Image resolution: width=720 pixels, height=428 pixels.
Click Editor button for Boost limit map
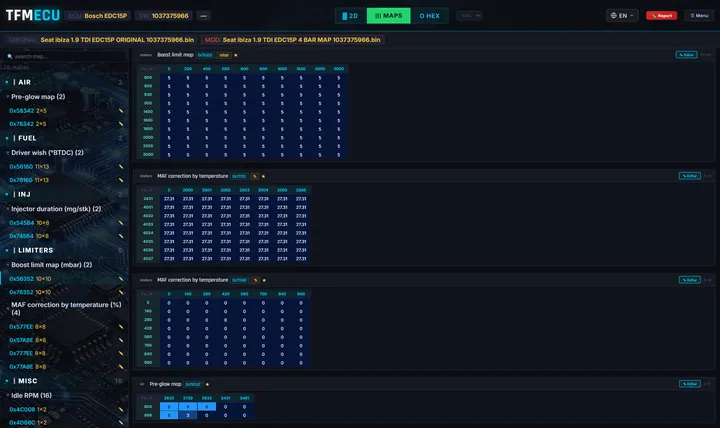click(x=686, y=55)
